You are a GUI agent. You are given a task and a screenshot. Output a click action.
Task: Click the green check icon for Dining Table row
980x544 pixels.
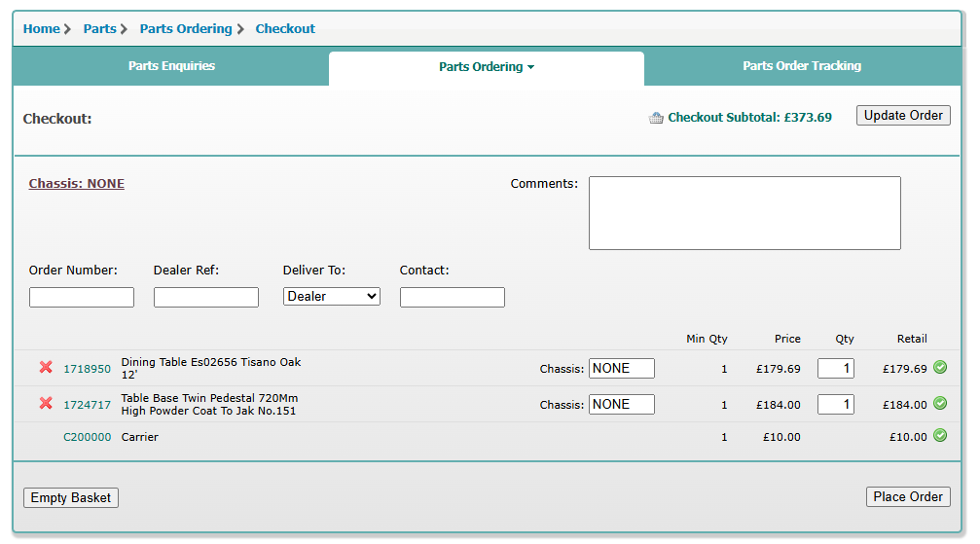click(x=940, y=367)
